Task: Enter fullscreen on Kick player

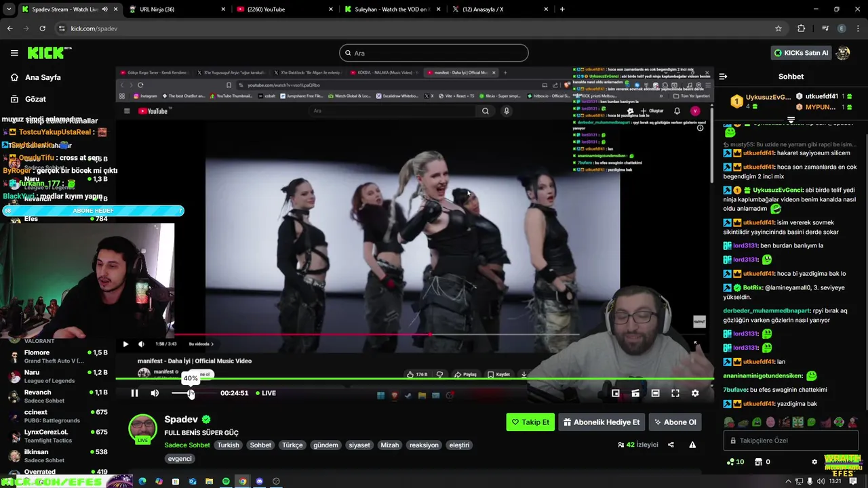Action: 675,393
